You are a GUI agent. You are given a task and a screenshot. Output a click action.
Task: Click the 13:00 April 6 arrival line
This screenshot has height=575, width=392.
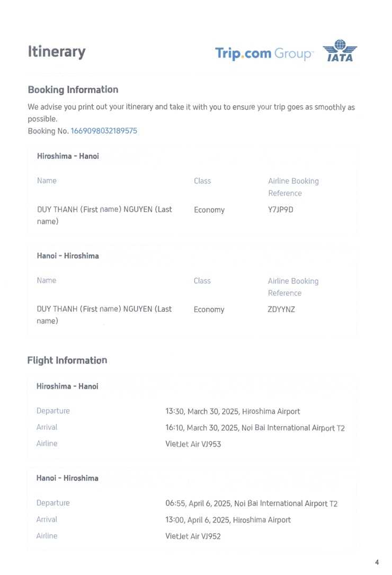228,520
